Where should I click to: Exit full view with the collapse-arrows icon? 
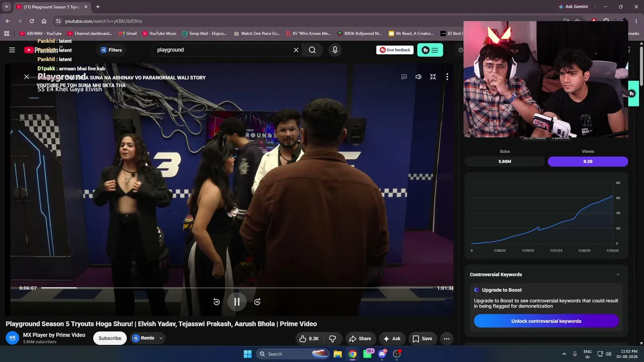(433, 77)
